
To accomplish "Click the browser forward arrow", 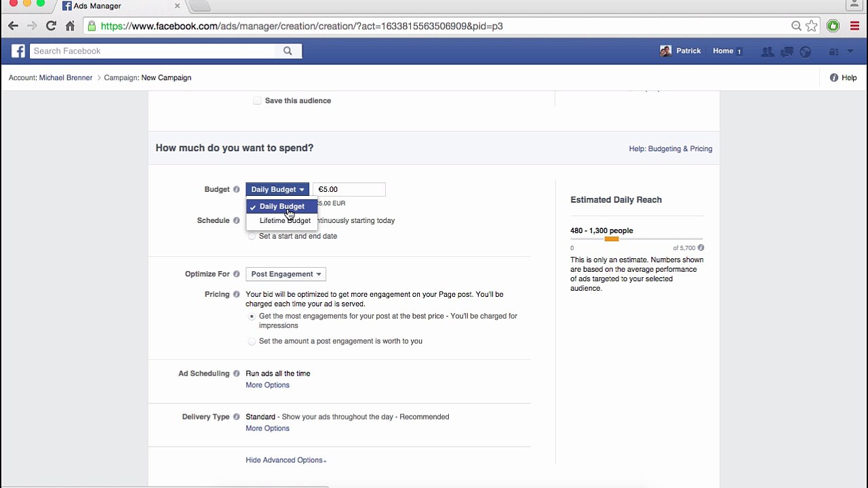I will click(32, 26).
